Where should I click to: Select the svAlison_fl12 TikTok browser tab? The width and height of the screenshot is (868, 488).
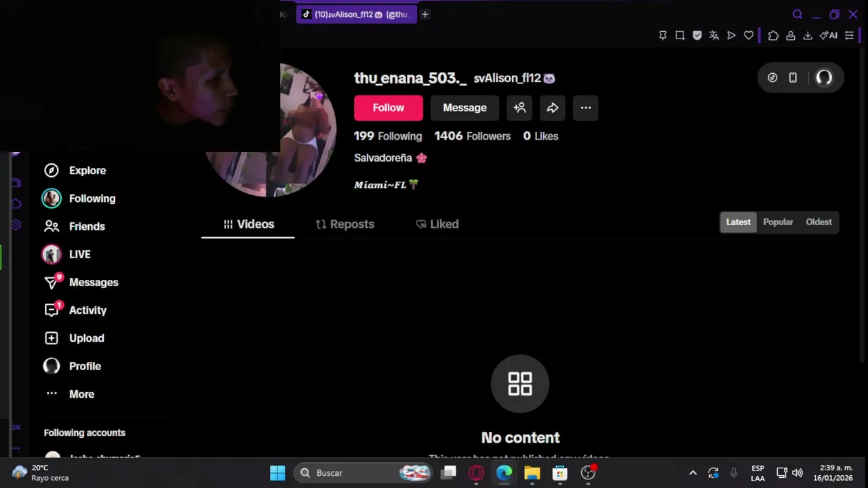pyautogui.click(x=356, y=14)
